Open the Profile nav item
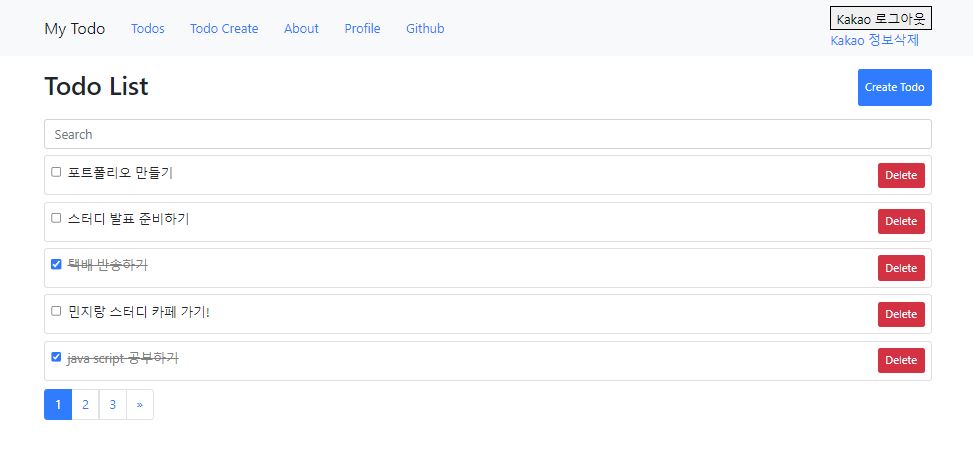This screenshot has height=471, width=973. coord(362,29)
